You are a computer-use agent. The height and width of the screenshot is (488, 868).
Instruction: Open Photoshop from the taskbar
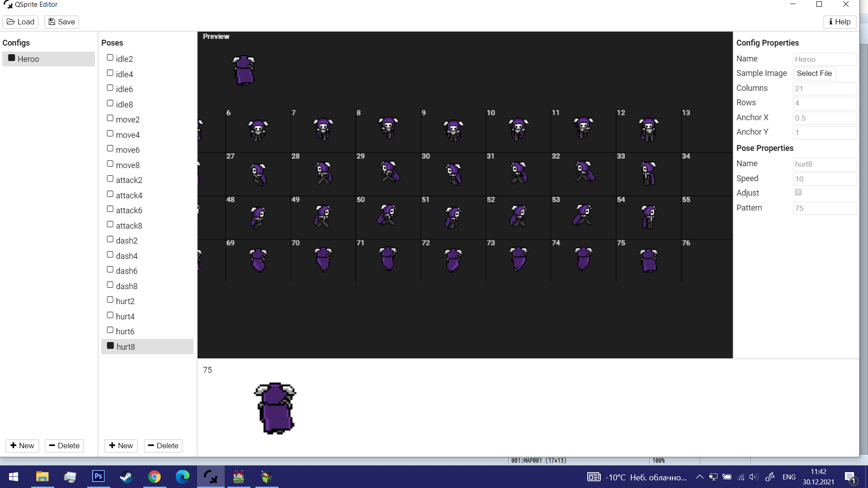click(x=98, y=477)
